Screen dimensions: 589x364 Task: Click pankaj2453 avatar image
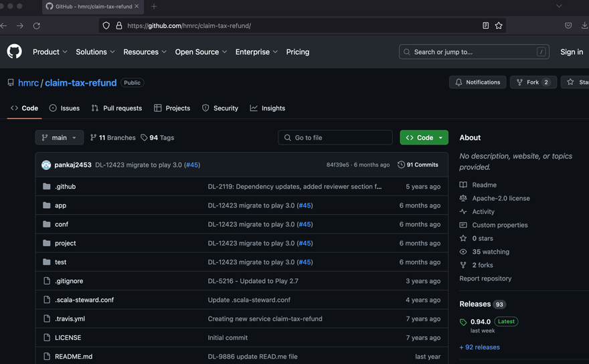(x=46, y=165)
